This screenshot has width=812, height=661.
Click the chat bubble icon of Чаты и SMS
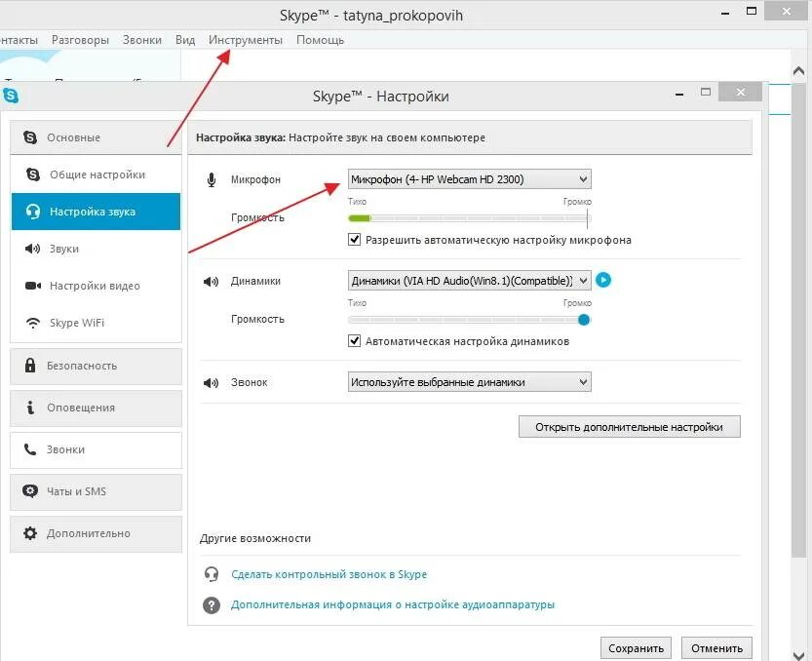pyautogui.click(x=30, y=491)
